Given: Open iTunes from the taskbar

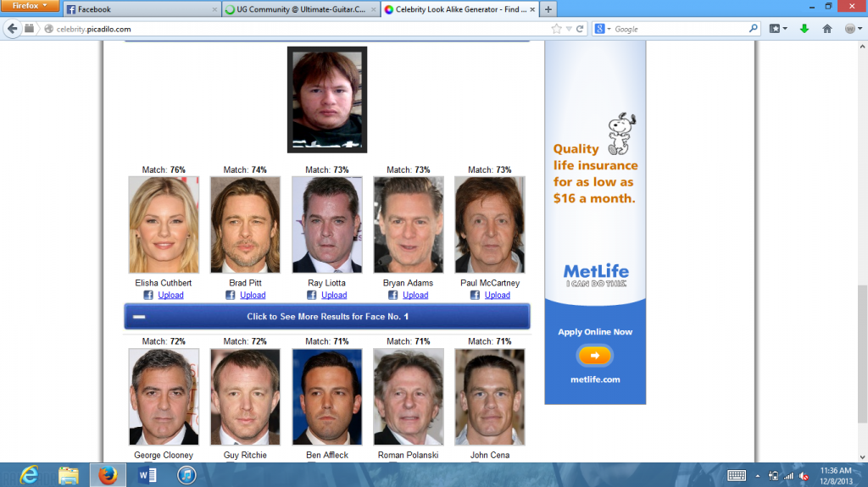Looking at the screenshot, I should tap(186, 475).
